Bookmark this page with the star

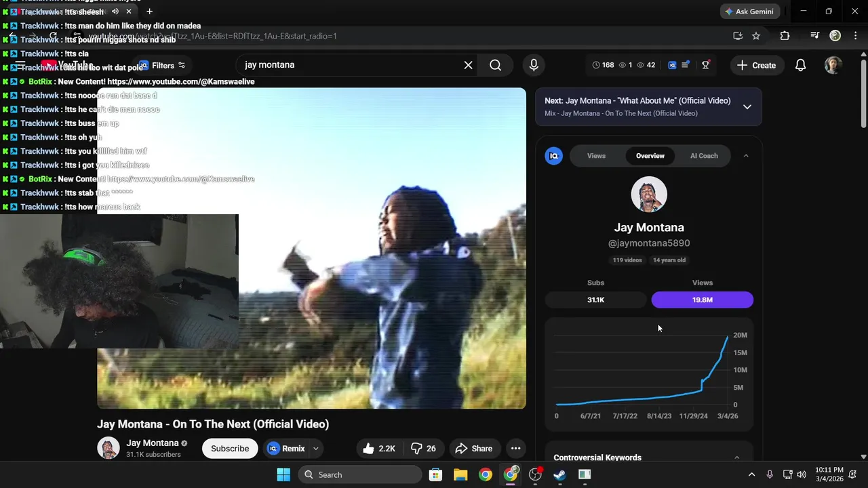[756, 36]
